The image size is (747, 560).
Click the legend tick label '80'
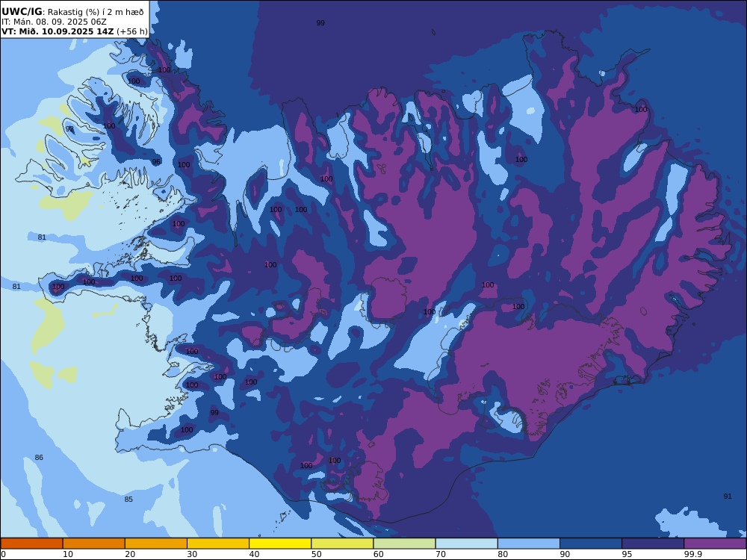pos(503,554)
